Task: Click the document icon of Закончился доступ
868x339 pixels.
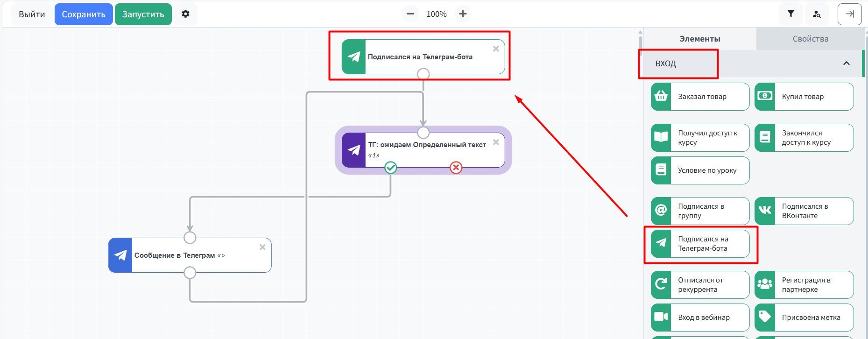Action: pyautogui.click(x=765, y=137)
